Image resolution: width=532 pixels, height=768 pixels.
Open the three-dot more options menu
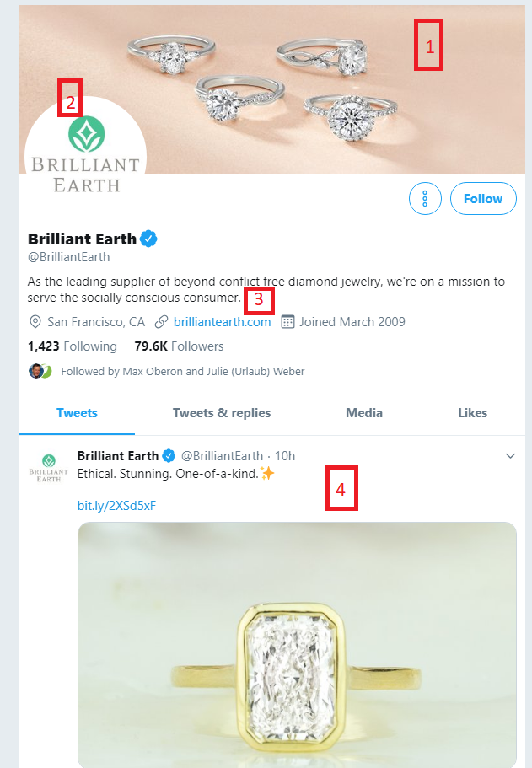click(x=425, y=198)
